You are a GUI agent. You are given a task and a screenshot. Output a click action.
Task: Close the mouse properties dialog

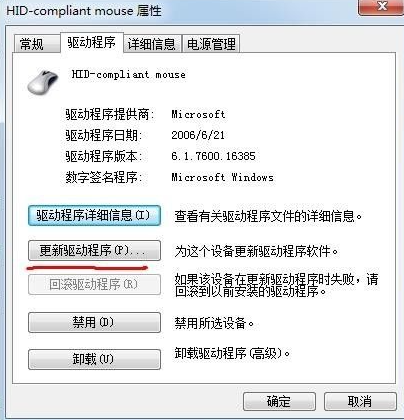(381, 7)
